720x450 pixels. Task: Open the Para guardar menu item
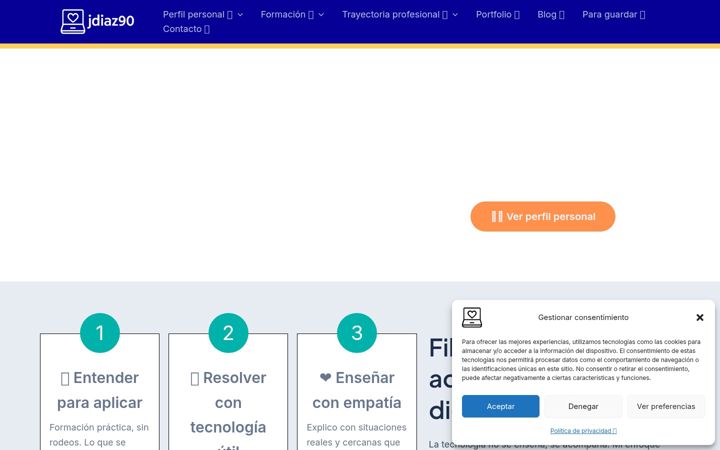[x=613, y=14]
